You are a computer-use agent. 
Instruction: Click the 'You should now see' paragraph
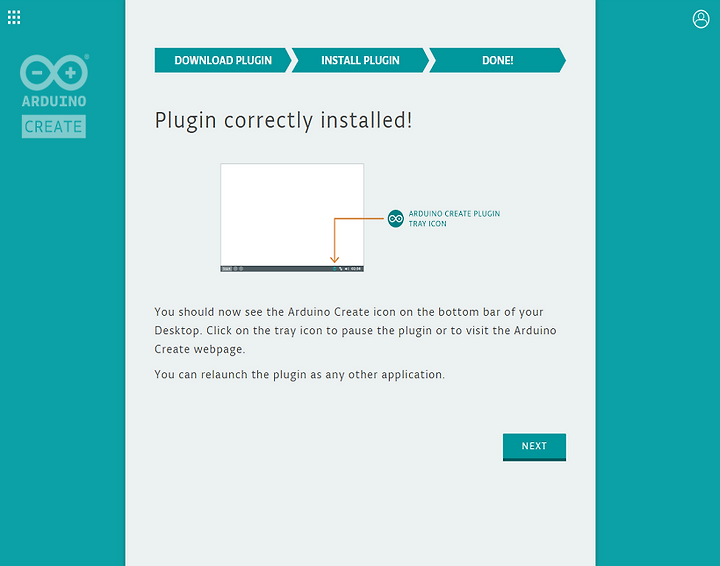tap(355, 331)
